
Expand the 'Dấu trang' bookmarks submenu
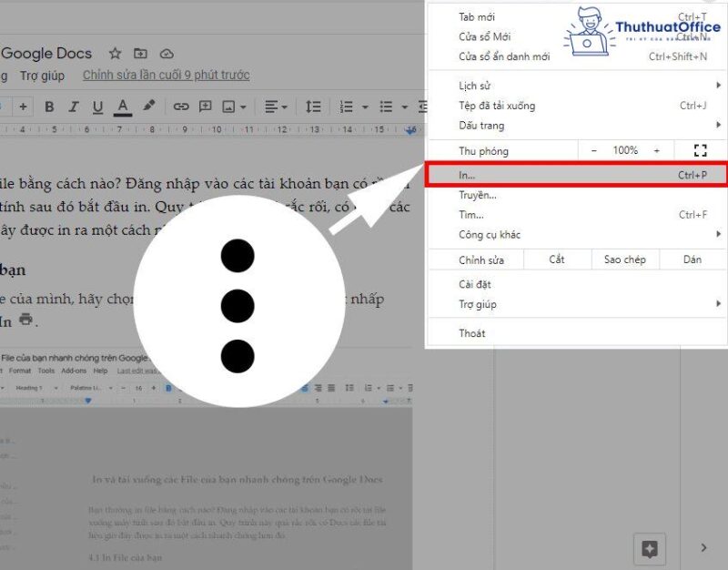(x=576, y=126)
